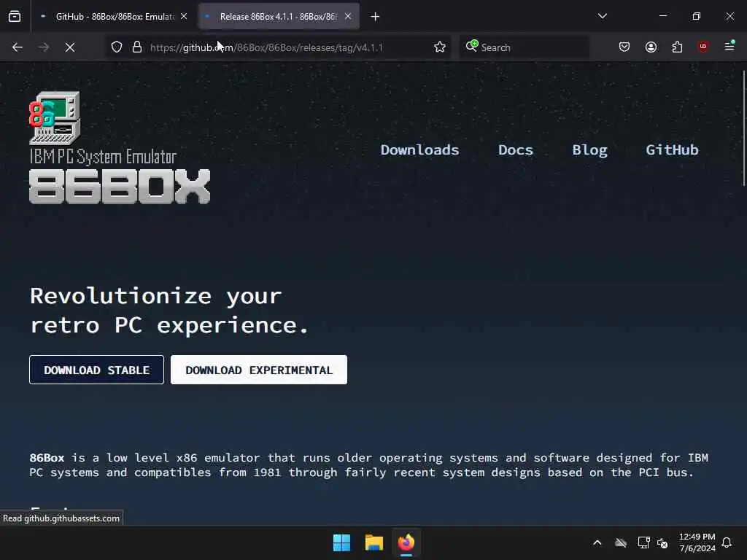
Task: Open a new browser tab
Action: (x=375, y=17)
